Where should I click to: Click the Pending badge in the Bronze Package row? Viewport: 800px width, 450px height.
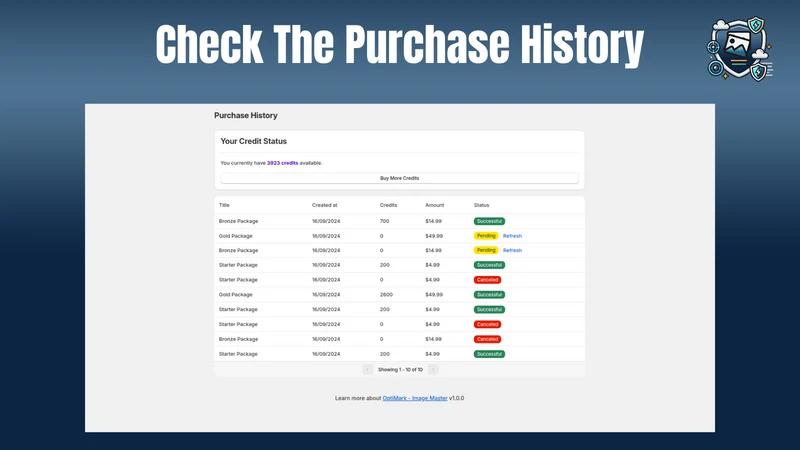pos(486,251)
